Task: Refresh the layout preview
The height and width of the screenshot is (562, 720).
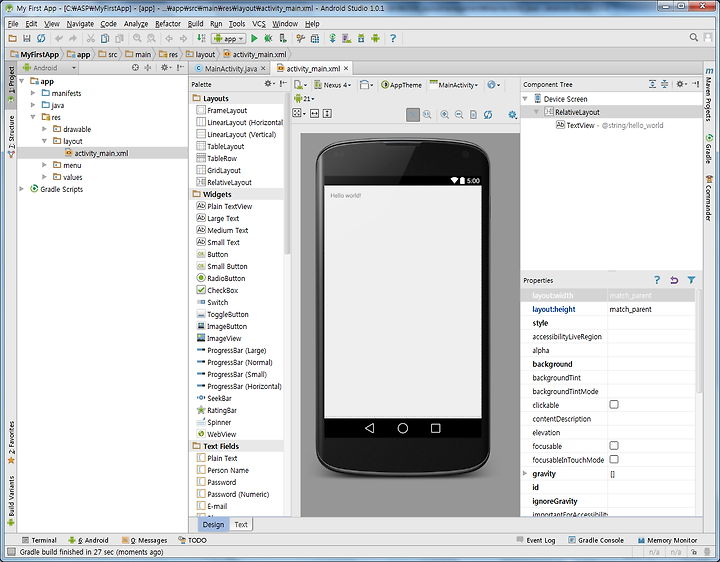Action: (488, 114)
